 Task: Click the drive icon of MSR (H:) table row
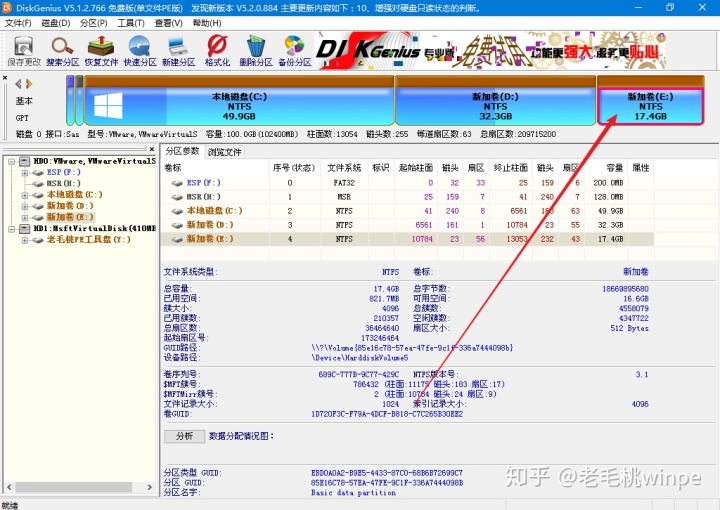coord(177,197)
